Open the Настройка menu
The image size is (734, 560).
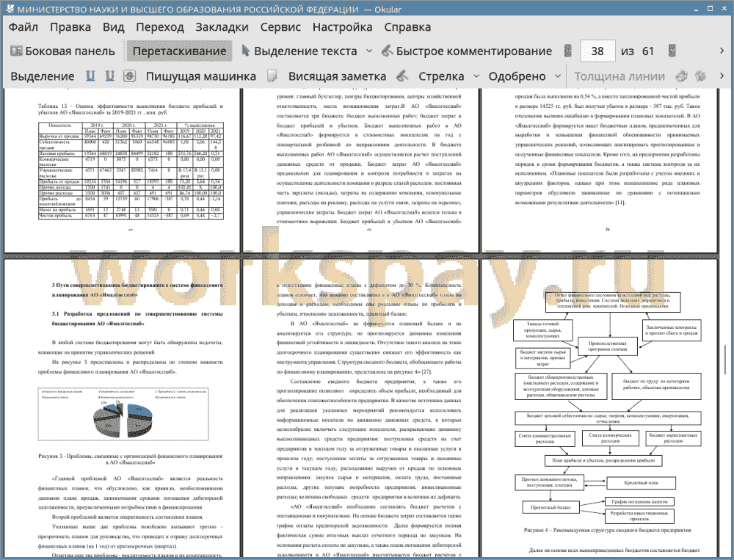[342, 27]
